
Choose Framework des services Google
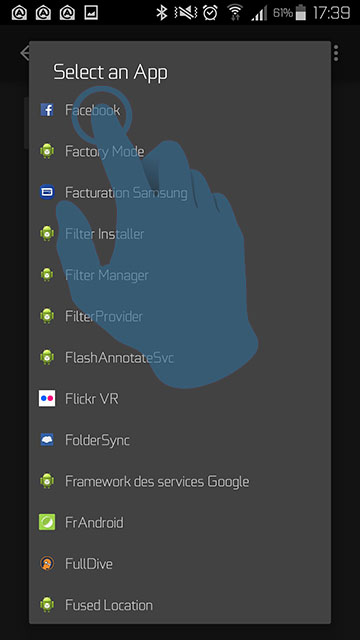180,481
